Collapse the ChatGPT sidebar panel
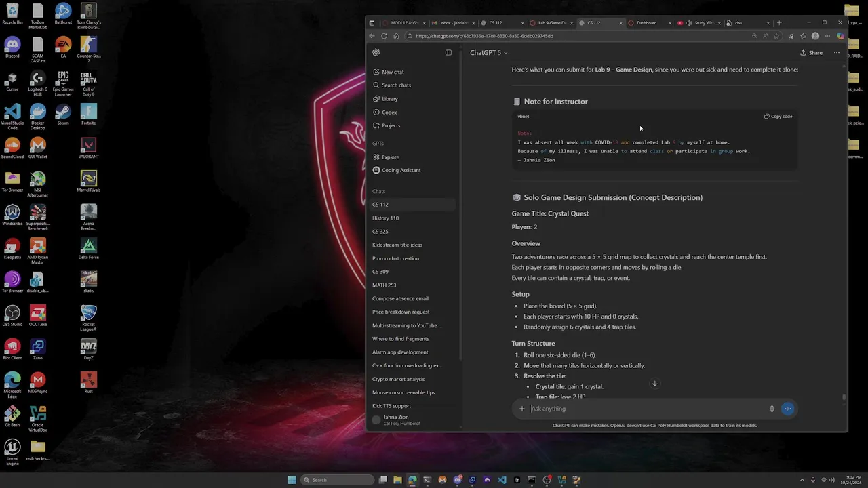The height and width of the screenshot is (488, 868). (448, 52)
